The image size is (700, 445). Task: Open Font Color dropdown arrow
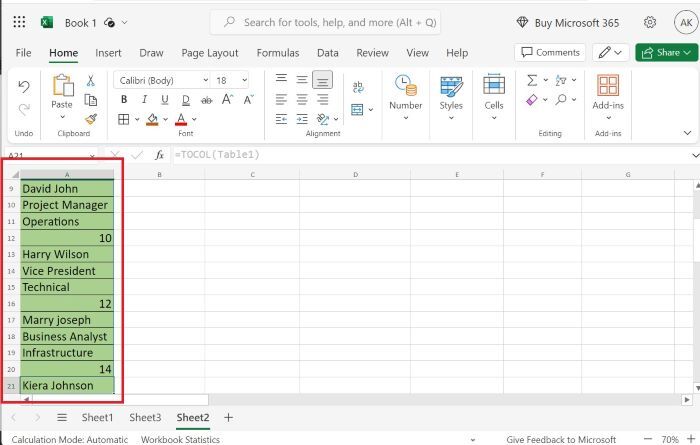[194, 119]
